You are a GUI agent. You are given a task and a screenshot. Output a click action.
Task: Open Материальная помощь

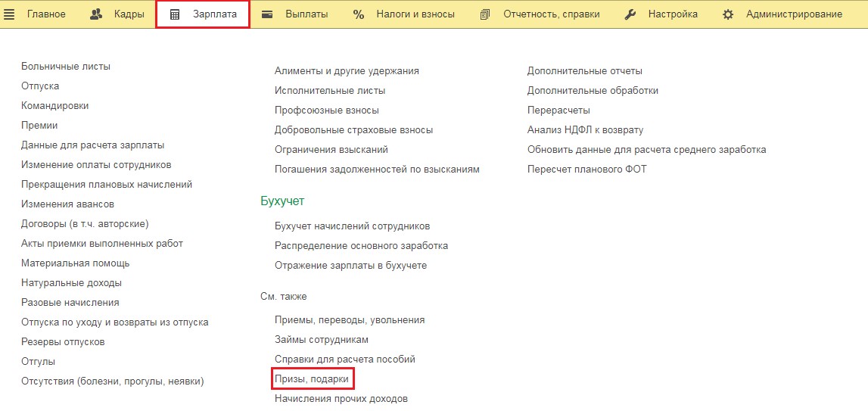[75, 263]
